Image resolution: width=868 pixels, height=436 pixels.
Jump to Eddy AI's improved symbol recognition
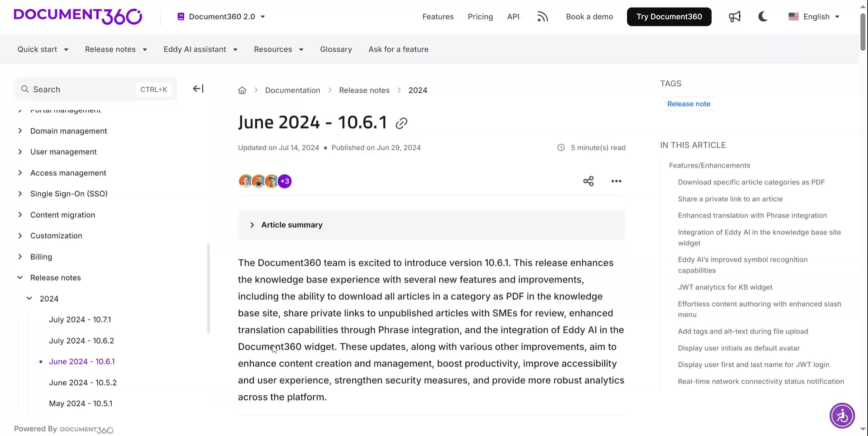(742, 265)
